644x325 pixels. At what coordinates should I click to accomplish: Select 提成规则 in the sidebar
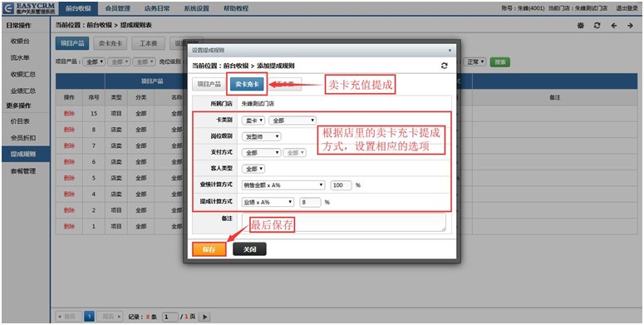point(26,155)
